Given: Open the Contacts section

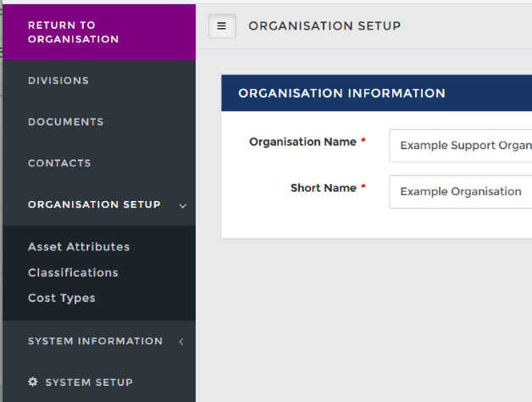Looking at the screenshot, I should pos(59,164).
